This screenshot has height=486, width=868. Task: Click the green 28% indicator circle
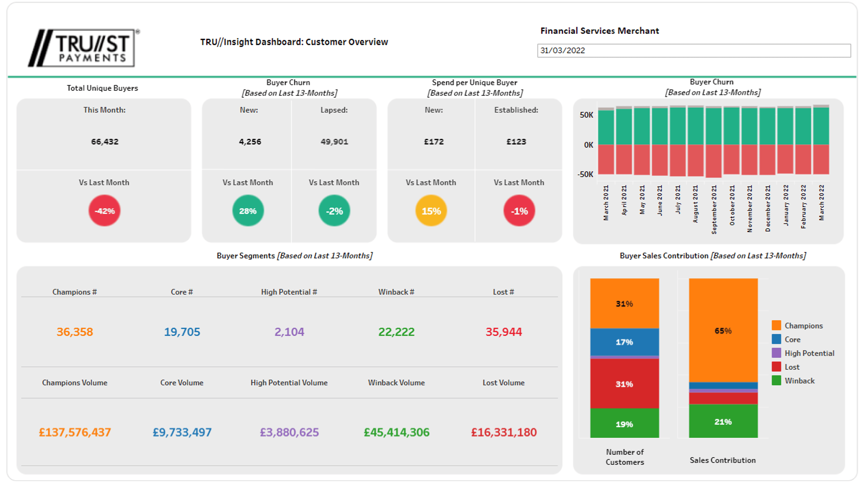click(248, 211)
